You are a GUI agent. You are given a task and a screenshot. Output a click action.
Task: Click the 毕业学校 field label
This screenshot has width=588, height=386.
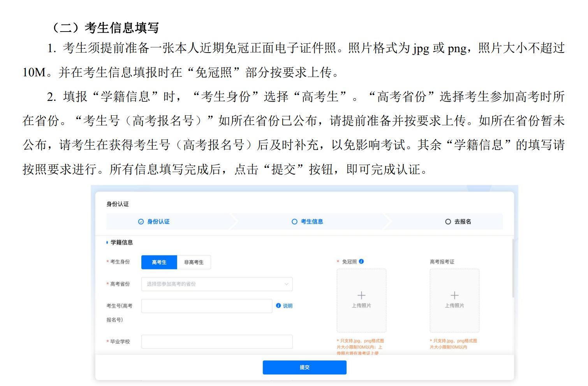tap(120, 342)
